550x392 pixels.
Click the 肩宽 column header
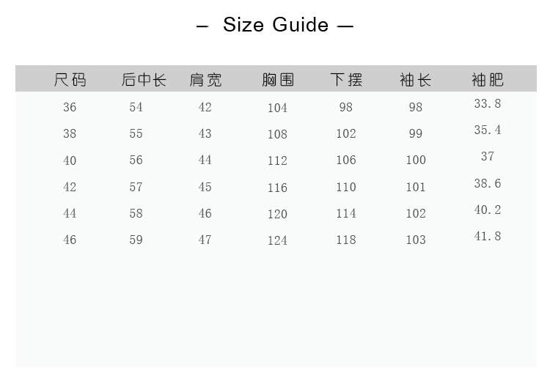point(205,79)
